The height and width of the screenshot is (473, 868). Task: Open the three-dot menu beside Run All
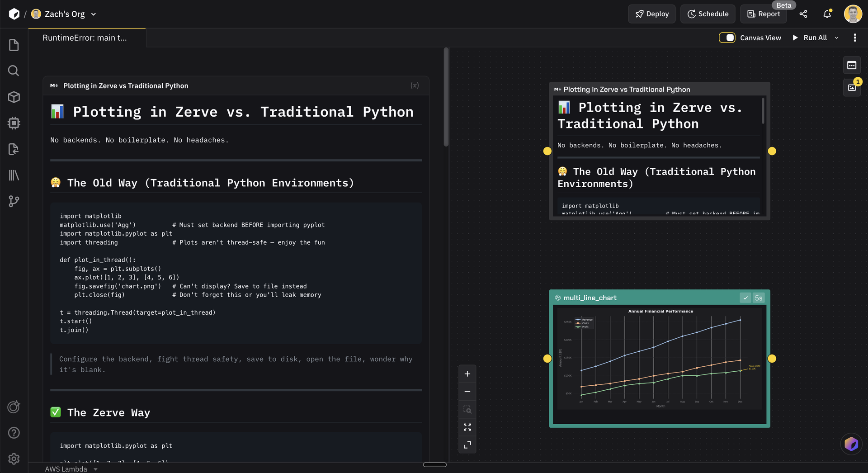(855, 38)
